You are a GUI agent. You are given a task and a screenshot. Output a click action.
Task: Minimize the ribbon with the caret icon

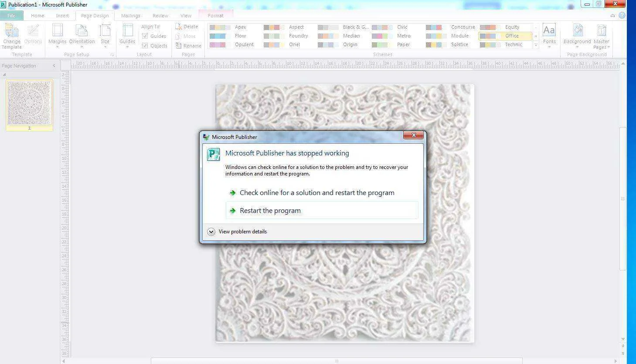coord(613,15)
